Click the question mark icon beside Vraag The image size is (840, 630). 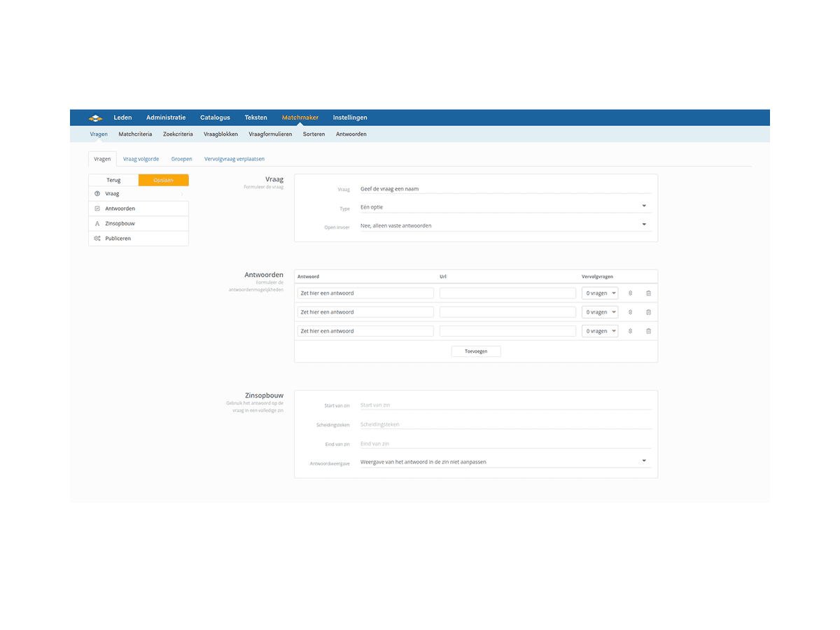pyautogui.click(x=97, y=194)
